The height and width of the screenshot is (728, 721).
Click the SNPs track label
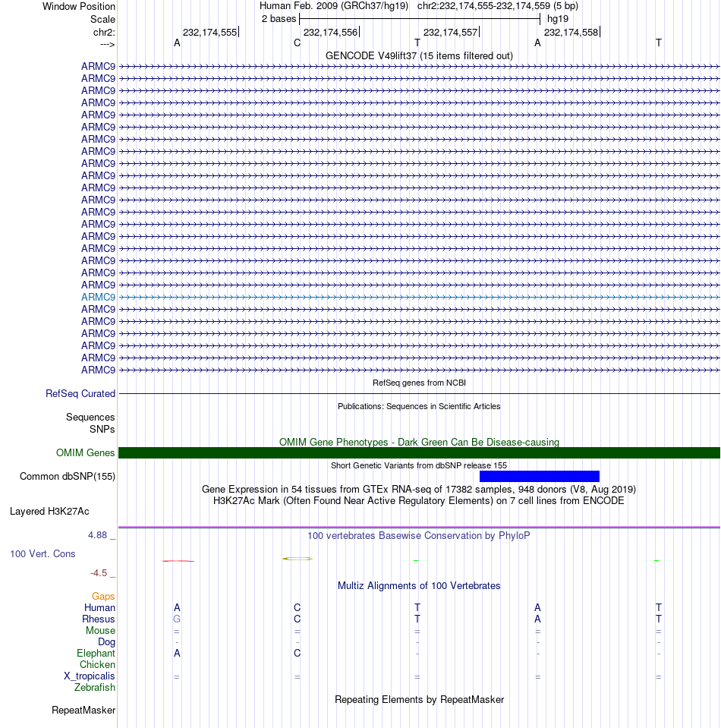click(102, 429)
